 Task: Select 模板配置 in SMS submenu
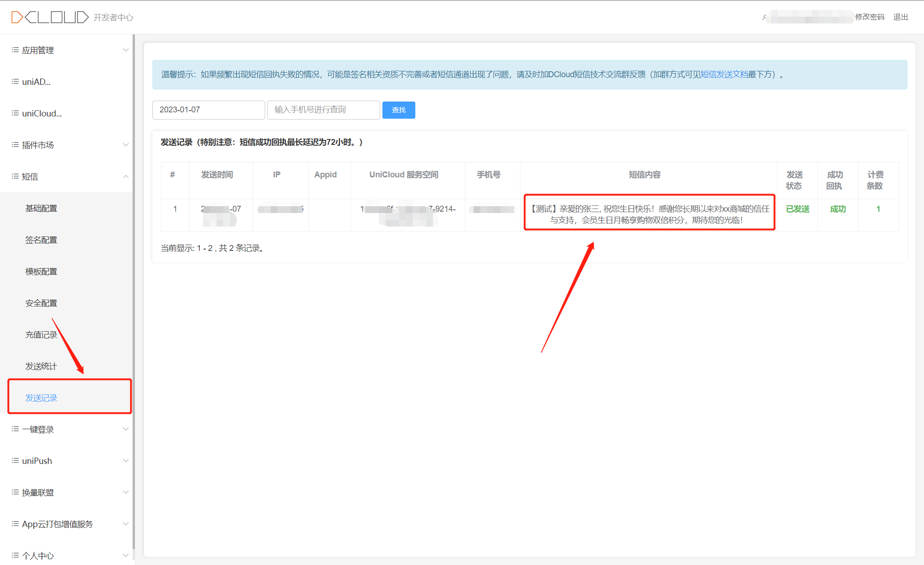tap(41, 271)
